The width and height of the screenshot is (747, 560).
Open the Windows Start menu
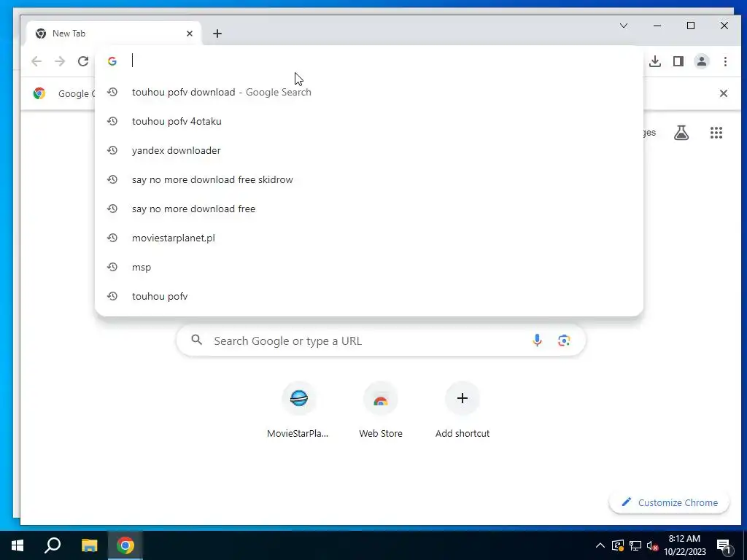tap(18, 545)
